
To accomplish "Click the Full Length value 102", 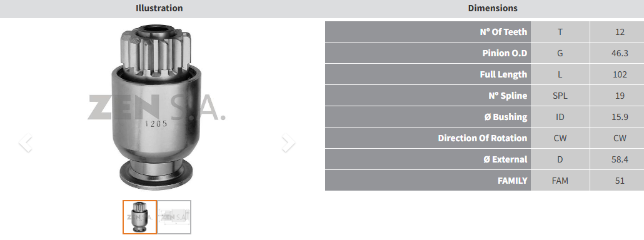I will 620,74.
